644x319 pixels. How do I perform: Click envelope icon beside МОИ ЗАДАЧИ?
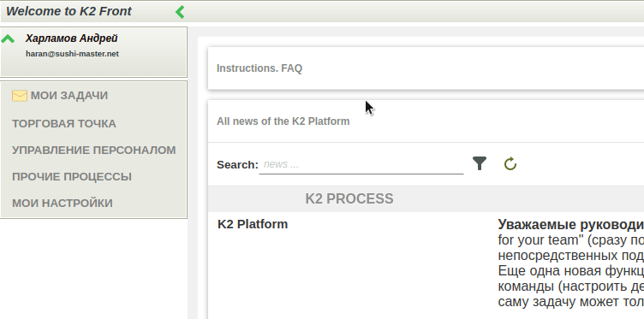[x=20, y=96]
